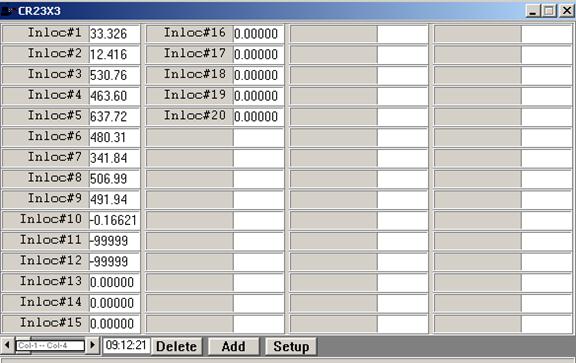The width and height of the screenshot is (576, 363).
Task: Click the Inloc#20 value 0.00000
Action: 259,116
